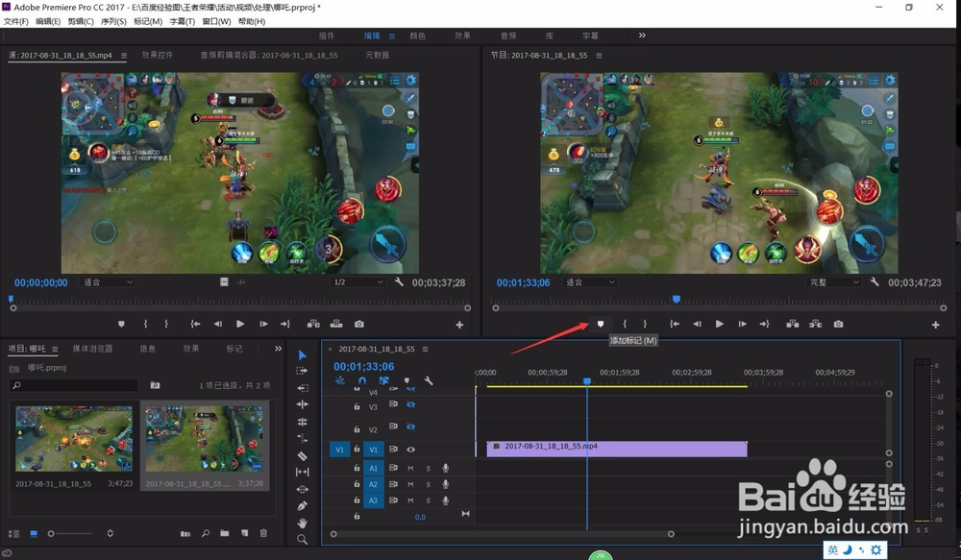Open Program monitor panel menu

pos(599,55)
